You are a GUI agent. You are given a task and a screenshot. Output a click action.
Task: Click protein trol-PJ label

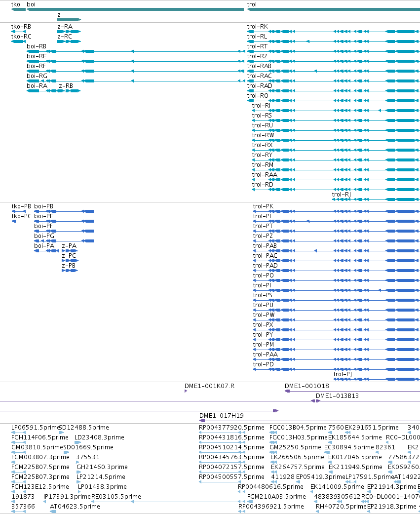[343, 374]
